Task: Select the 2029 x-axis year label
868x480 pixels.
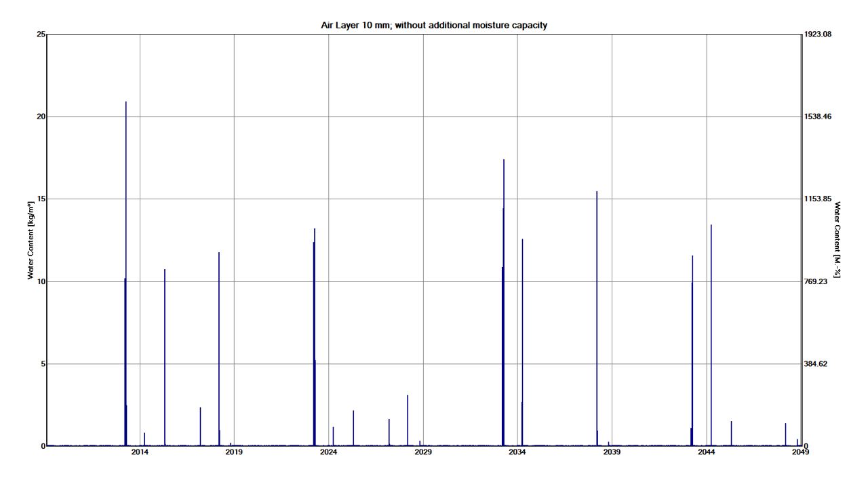Action: 422,452
